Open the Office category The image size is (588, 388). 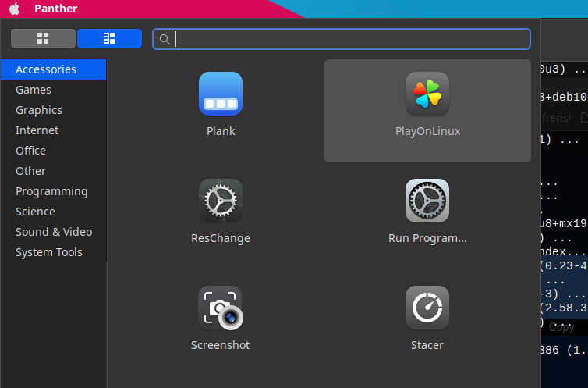pos(53,151)
